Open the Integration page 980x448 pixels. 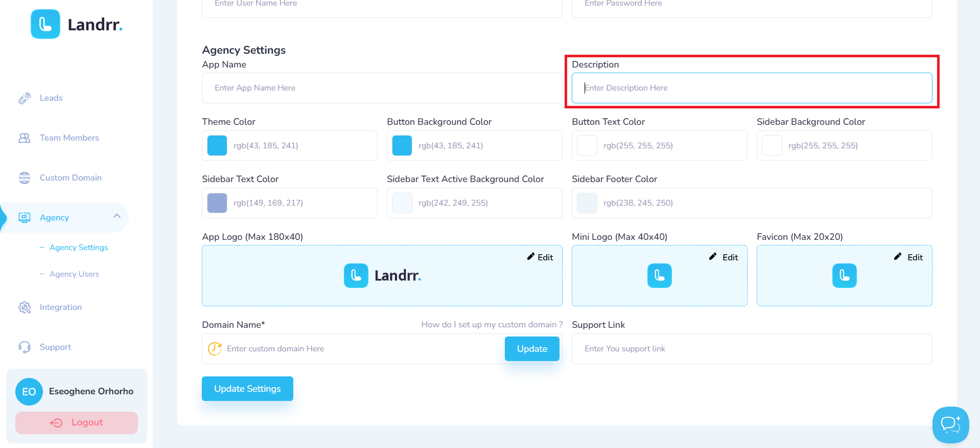pos(61,307)
